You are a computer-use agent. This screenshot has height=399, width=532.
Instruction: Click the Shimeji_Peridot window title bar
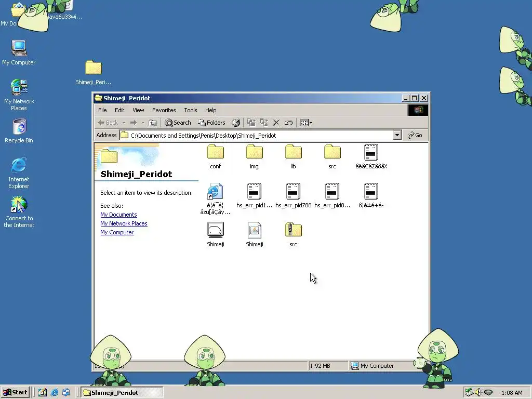248,98
